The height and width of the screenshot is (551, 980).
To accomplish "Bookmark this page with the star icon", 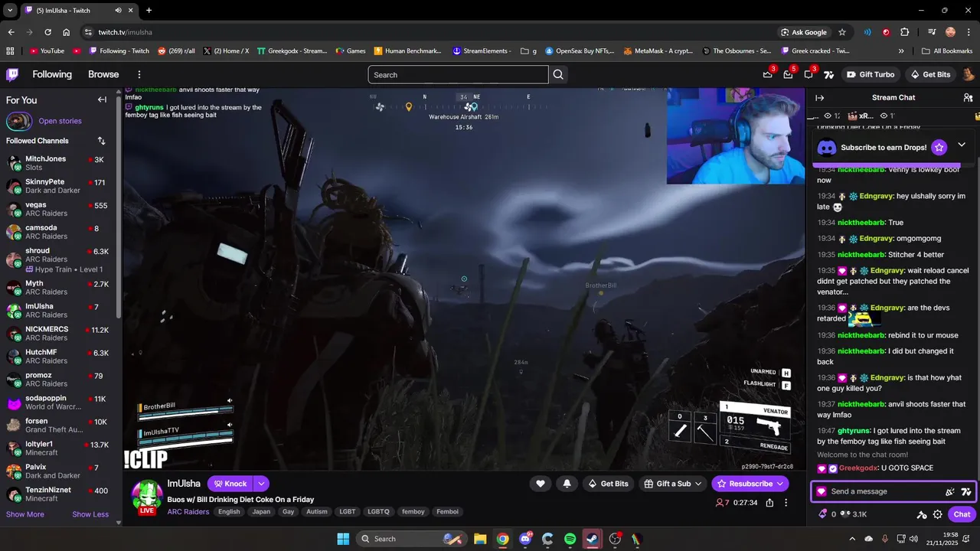I will click(842, 32).
